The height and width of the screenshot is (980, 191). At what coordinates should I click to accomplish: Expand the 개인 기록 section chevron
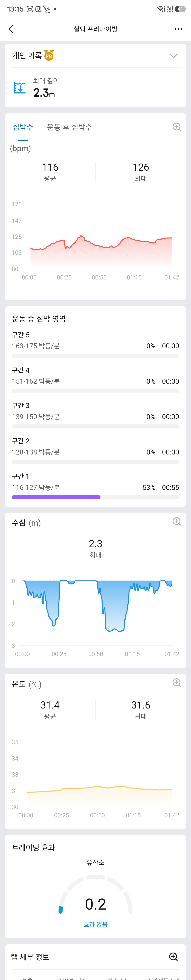point(173,56)
